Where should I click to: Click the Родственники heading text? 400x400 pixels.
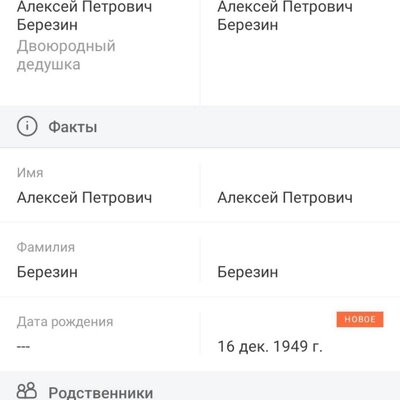click(101, 393)
